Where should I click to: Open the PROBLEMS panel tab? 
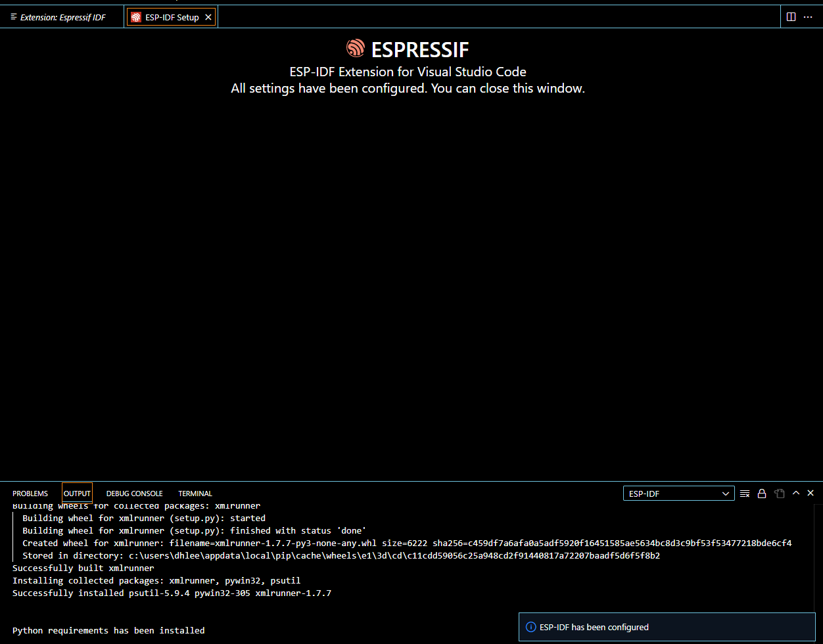30,494
